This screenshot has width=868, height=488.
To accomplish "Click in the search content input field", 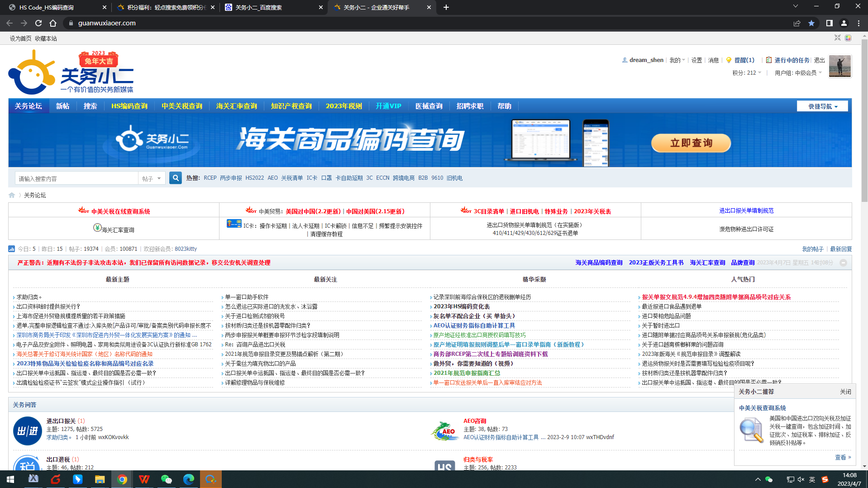I will pos(76,178).
